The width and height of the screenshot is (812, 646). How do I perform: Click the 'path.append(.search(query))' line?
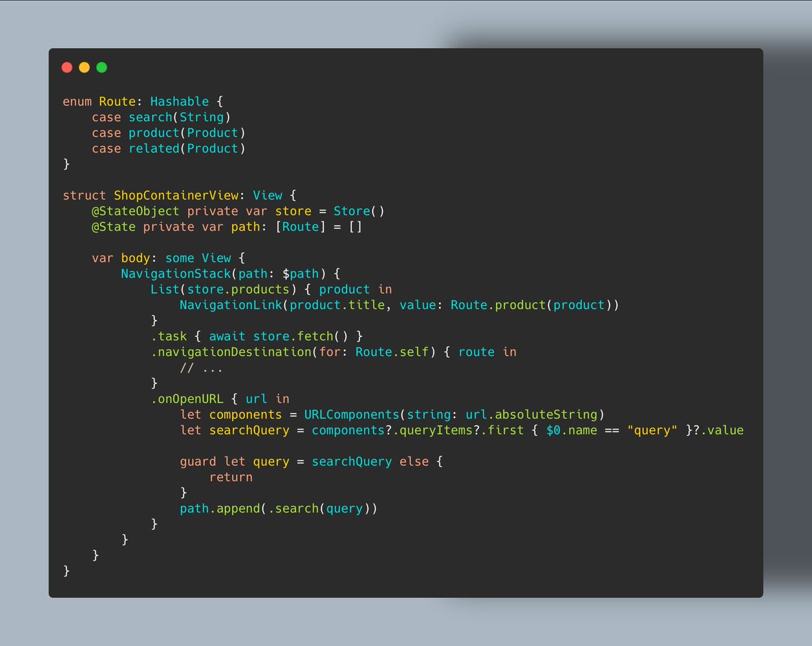[x=278, y=508]
